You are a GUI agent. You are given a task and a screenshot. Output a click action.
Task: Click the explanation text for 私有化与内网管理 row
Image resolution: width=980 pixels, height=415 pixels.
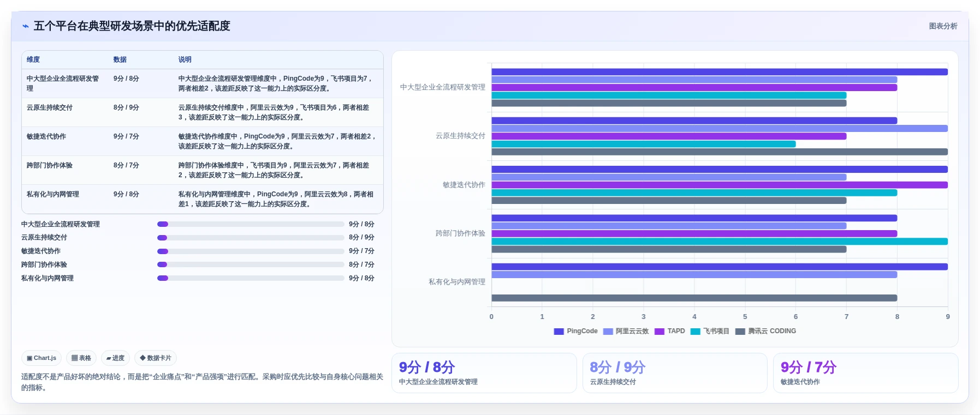277,199
